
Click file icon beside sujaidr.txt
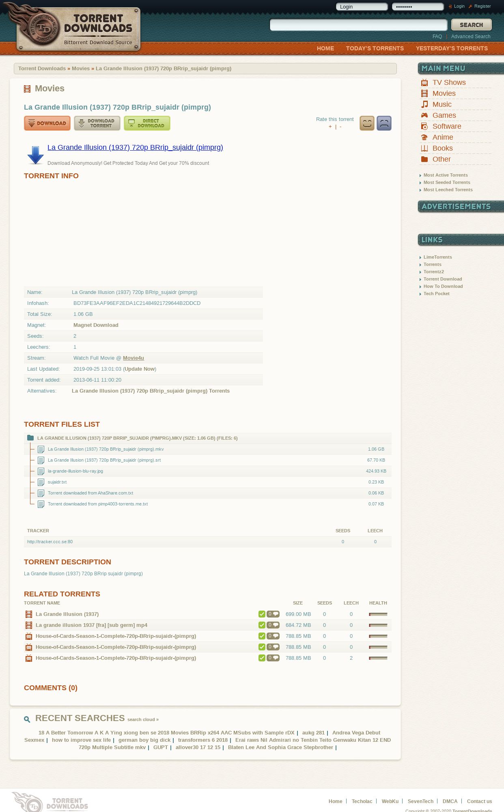click(x=41, y=482)
